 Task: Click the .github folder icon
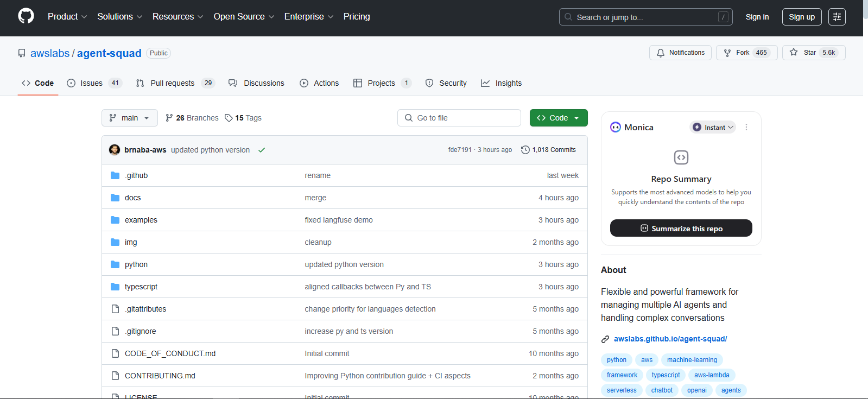[115, 175]
